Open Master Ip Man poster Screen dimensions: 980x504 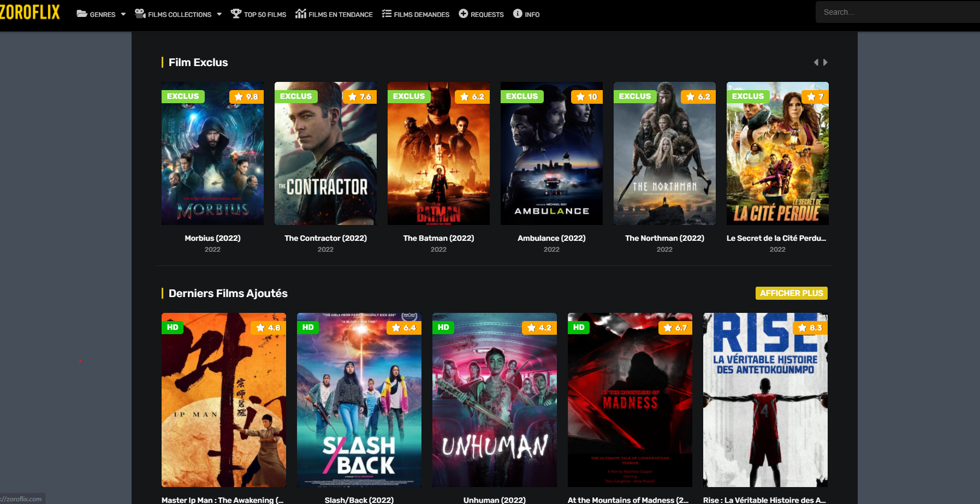[x=224, y=400]
